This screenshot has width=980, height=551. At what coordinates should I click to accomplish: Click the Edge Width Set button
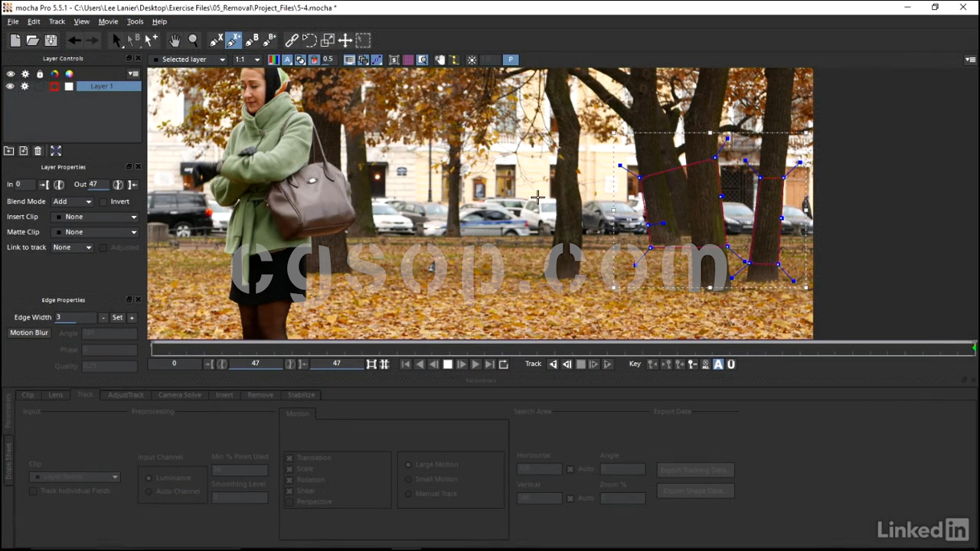tap(117, 318)
